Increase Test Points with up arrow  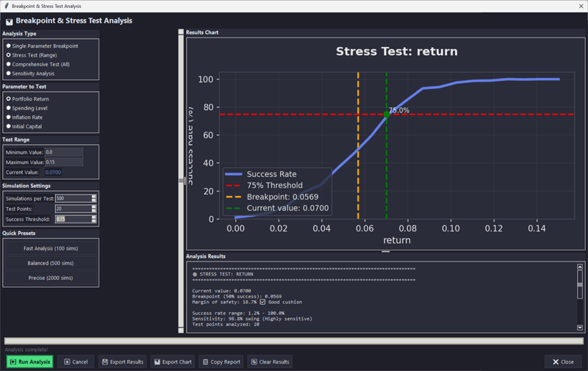click(x=94, y=207)
